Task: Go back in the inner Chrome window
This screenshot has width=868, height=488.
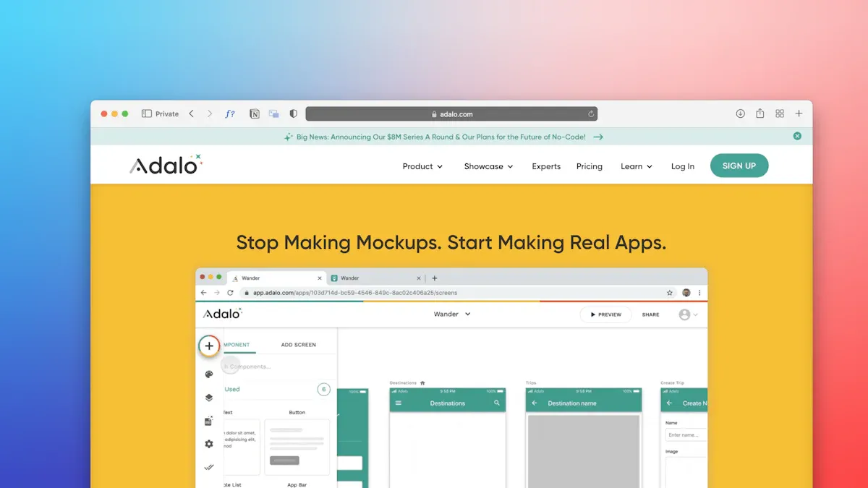Action: tap(204, 293)
